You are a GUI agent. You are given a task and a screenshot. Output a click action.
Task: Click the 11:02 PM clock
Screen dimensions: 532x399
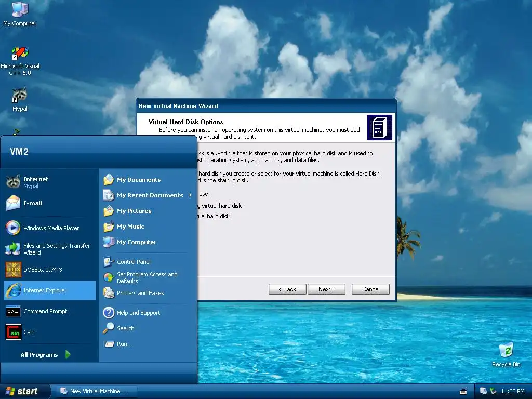tap(513, 391)
